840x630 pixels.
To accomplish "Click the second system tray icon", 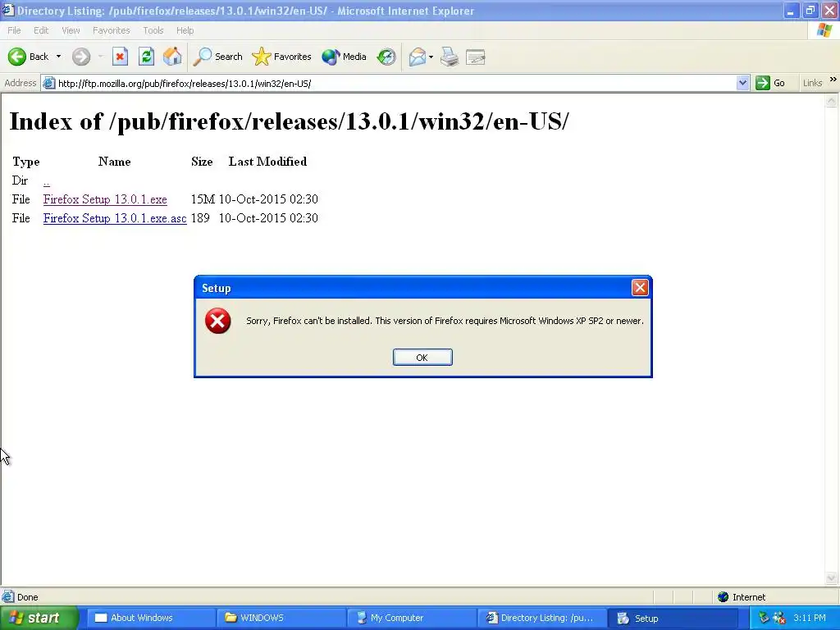I will click(x=779, y=618).
